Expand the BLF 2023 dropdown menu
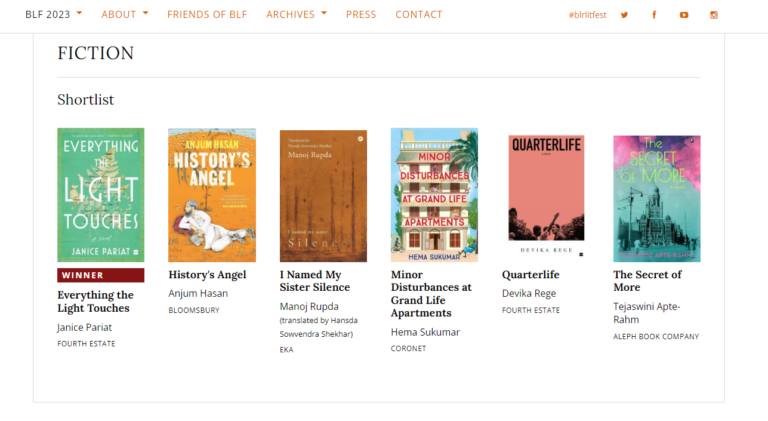This screenshot has height=421, width=768. 54,14
